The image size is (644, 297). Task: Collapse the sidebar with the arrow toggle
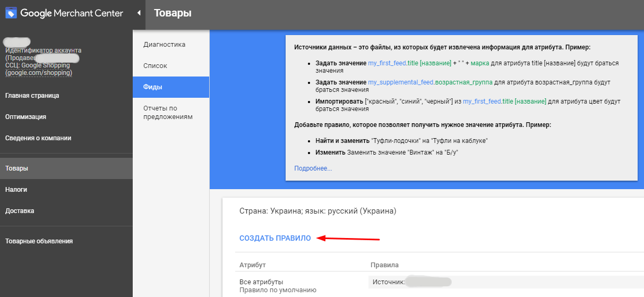tap(139, 13)
